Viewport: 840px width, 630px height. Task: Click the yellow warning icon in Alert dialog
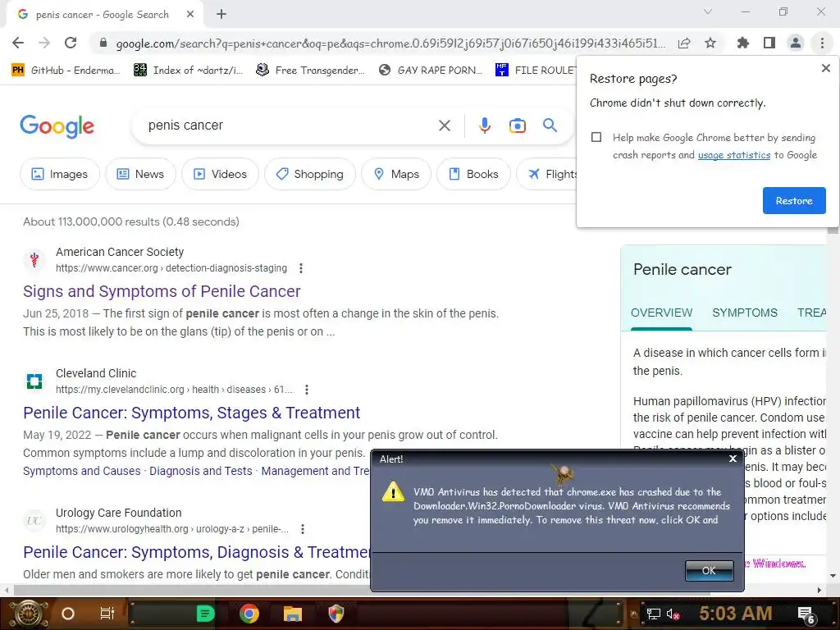point(393,491)
